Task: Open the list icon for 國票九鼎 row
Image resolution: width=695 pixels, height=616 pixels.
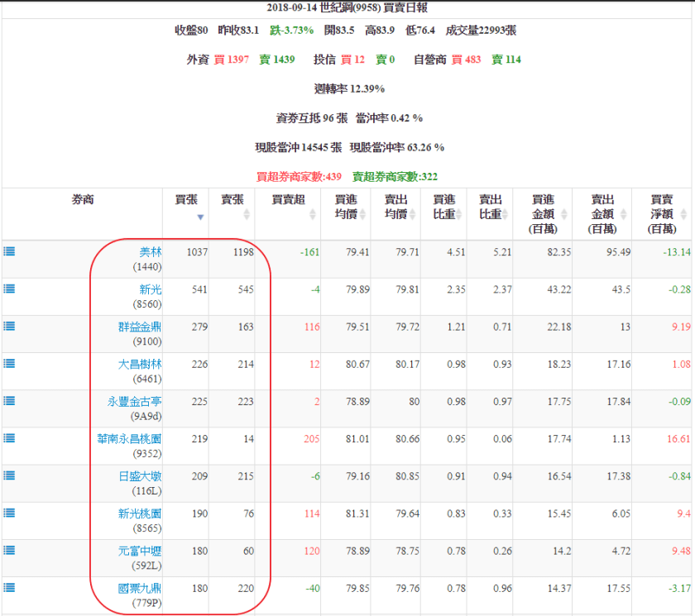Action: (x=9, y=587)
